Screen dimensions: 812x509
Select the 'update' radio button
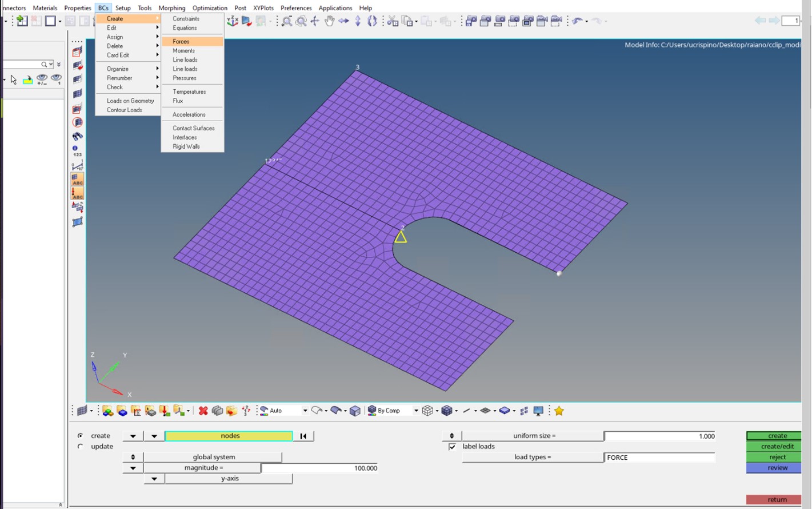(80, 447)
